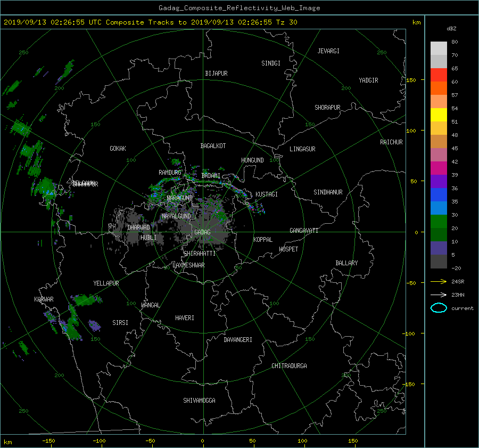Click the LAXMESHWAR city label
The height and width of the screenshot is (448, 479).
[188, 265]
